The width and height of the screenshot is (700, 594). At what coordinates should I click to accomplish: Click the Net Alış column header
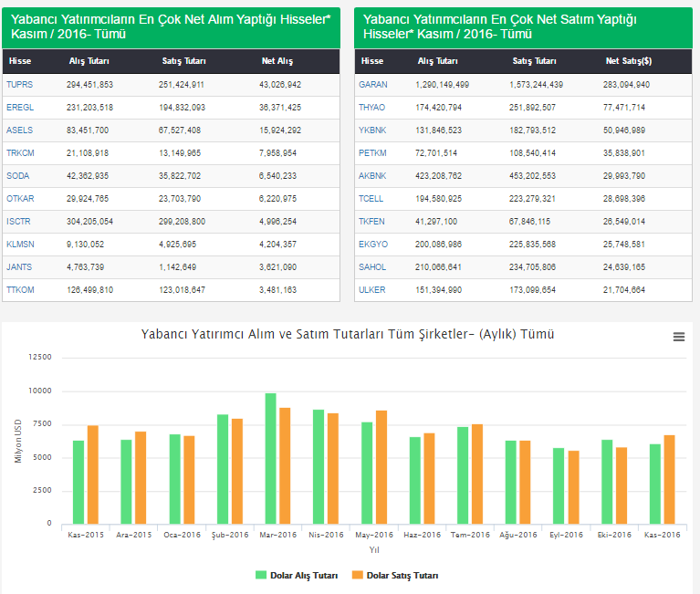(x=277, y=61)
